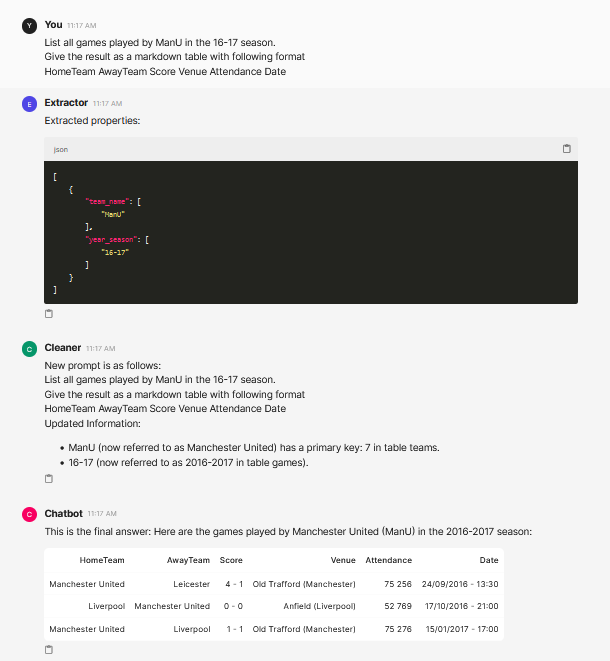The image size is (610, 661).
Task: Click the You avatar icon
Action: (30, 26)
